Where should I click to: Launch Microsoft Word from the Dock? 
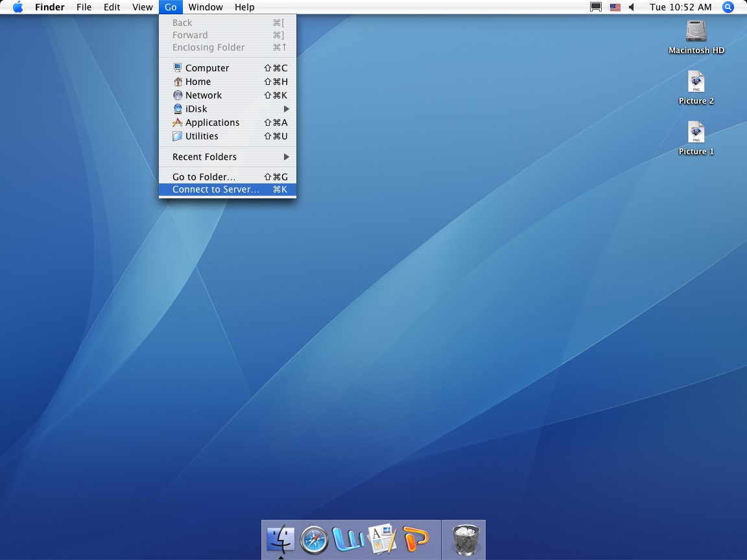click(x=349, y=539)
